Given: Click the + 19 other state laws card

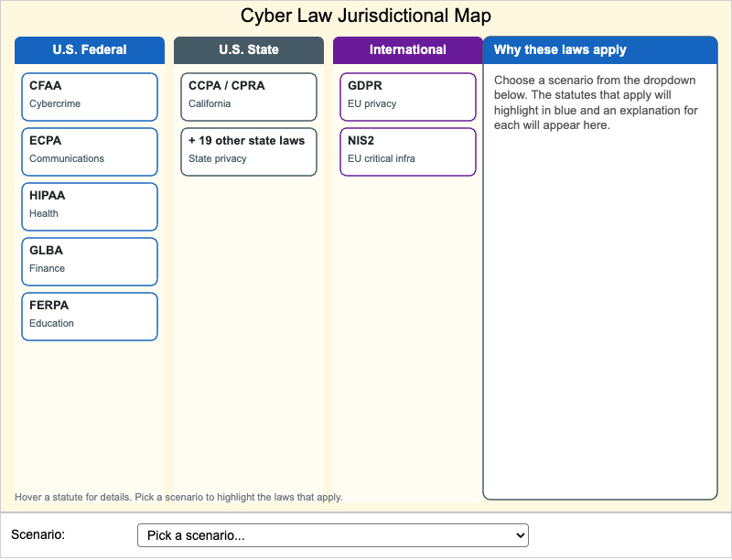Looking at the screenshot, I should point(249,152).
